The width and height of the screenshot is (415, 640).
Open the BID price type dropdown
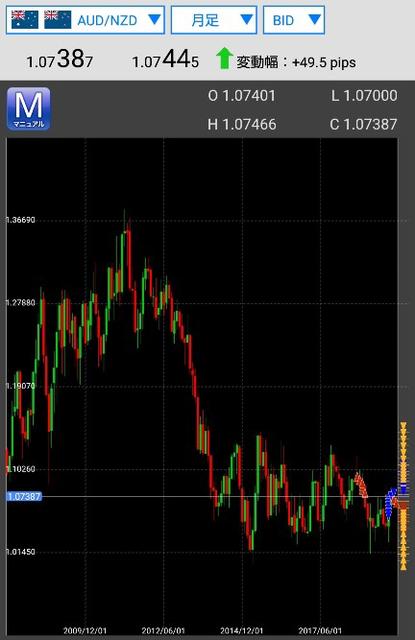(x=294, y=20)
